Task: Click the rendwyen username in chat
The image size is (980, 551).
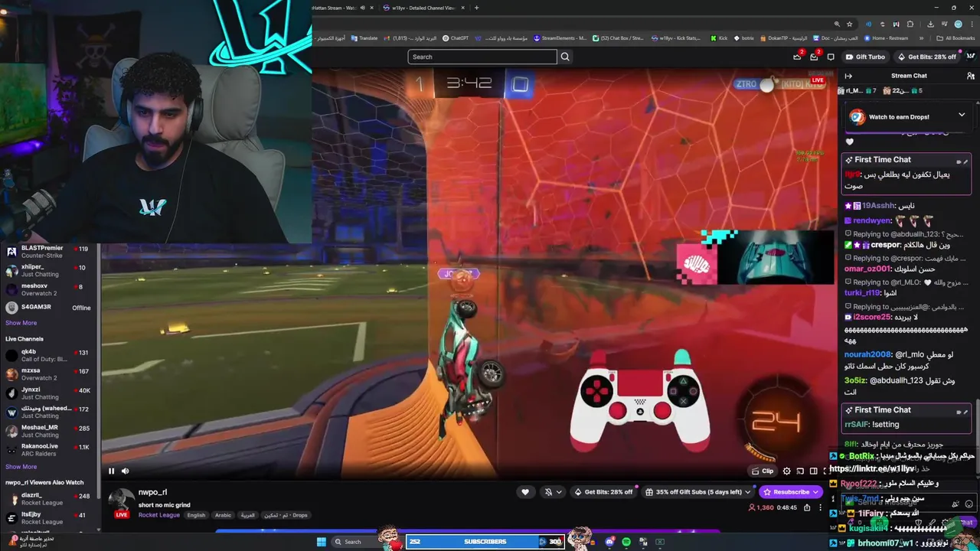Action: click(x=872, y=220)
